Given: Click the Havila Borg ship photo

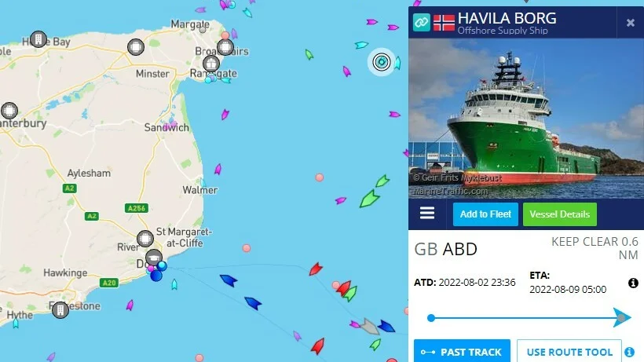Looking at the screenshot, I should [526, 119].
